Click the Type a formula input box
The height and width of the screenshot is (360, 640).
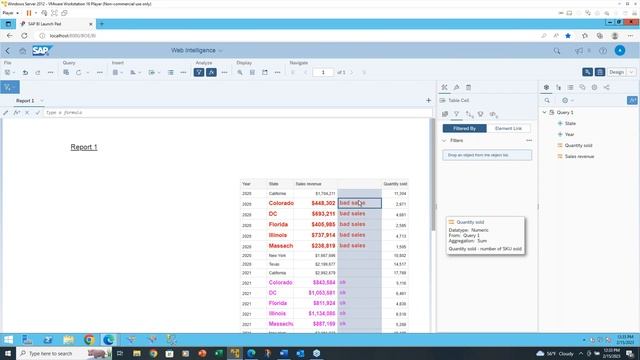coord(238,112)
